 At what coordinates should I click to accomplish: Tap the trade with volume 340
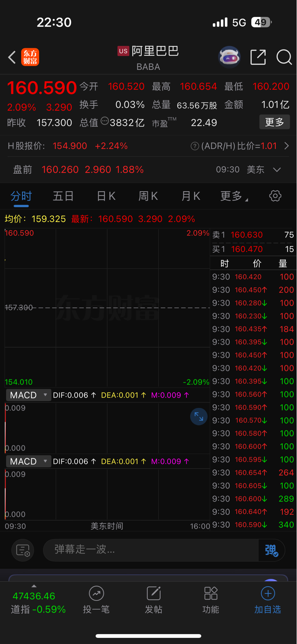click(x=253, y=525)
